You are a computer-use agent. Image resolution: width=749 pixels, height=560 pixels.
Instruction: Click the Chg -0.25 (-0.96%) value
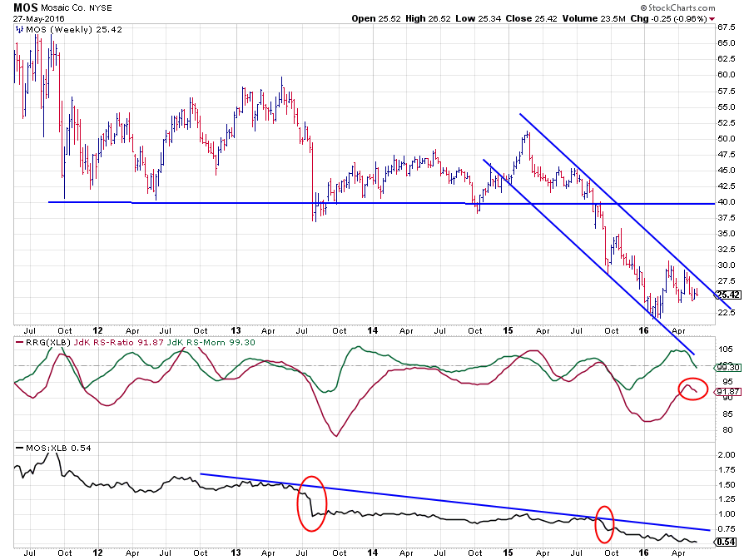coord(669,18)
